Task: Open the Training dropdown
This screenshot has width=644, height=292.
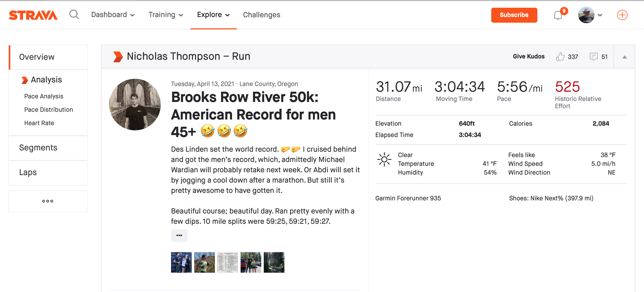Action: click(165, 15)
